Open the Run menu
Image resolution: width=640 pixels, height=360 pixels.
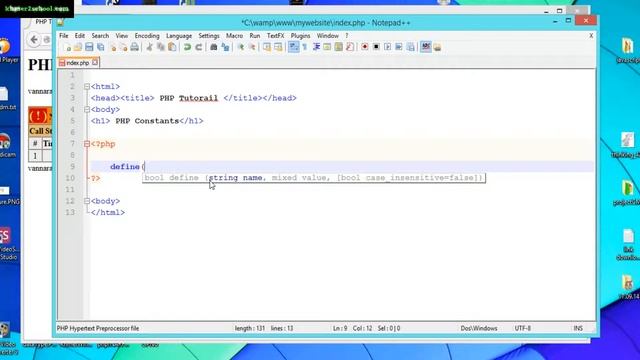tap(255, 36)
